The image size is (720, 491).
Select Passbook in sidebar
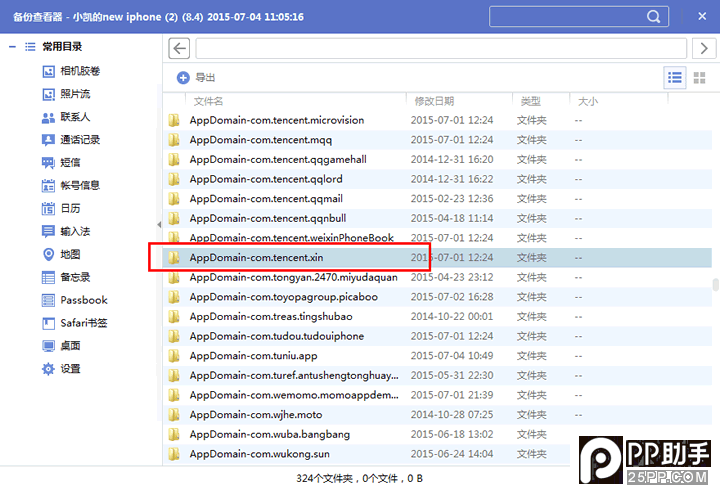(x=75, y=300)
